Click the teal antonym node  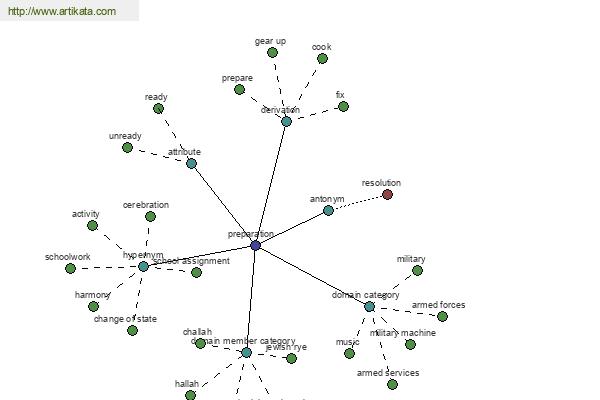tap(328, 210)
